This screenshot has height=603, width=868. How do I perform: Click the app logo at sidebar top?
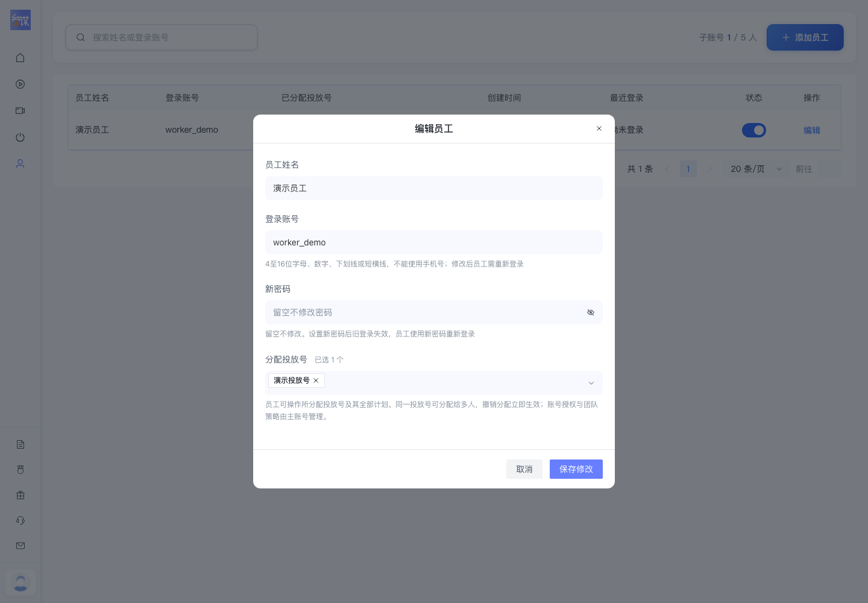click(20, 20)
